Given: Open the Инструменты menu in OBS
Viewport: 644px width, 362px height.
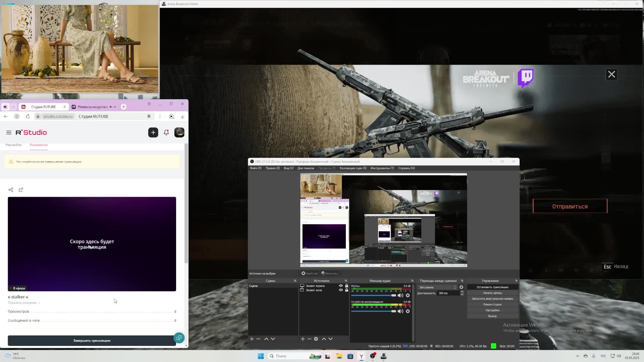Looking at the screenshot, I should (x=382, y=168).
